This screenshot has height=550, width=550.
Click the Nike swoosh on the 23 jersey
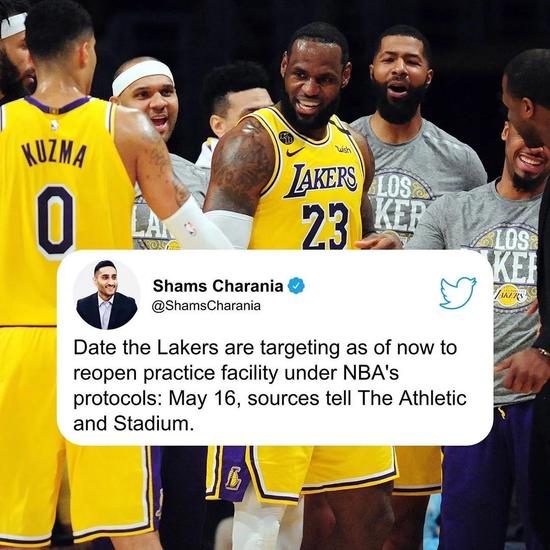(294, 152)
